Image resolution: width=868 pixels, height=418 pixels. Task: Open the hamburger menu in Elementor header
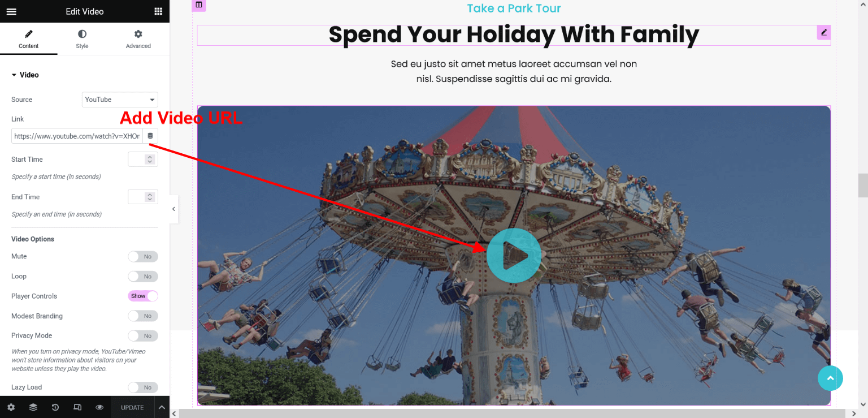pos(11,11)
